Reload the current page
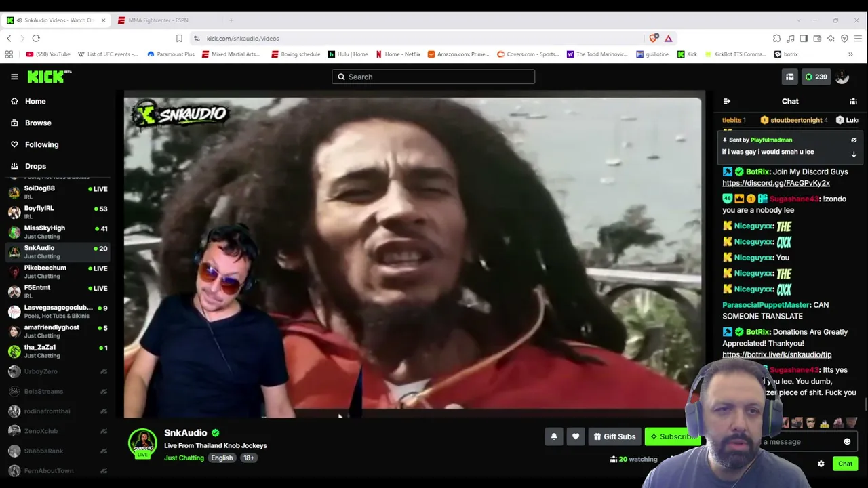The width and height of the screenshot is (868, 488). (x=36, y=38)
